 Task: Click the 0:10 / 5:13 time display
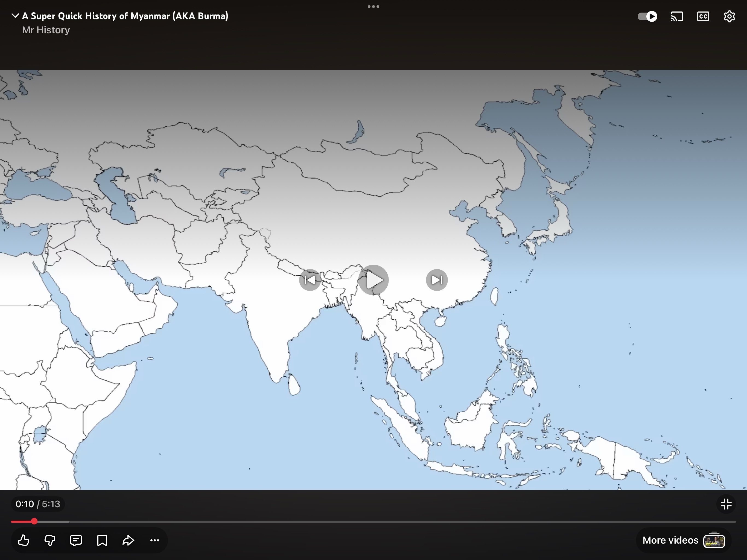(38, 504)
